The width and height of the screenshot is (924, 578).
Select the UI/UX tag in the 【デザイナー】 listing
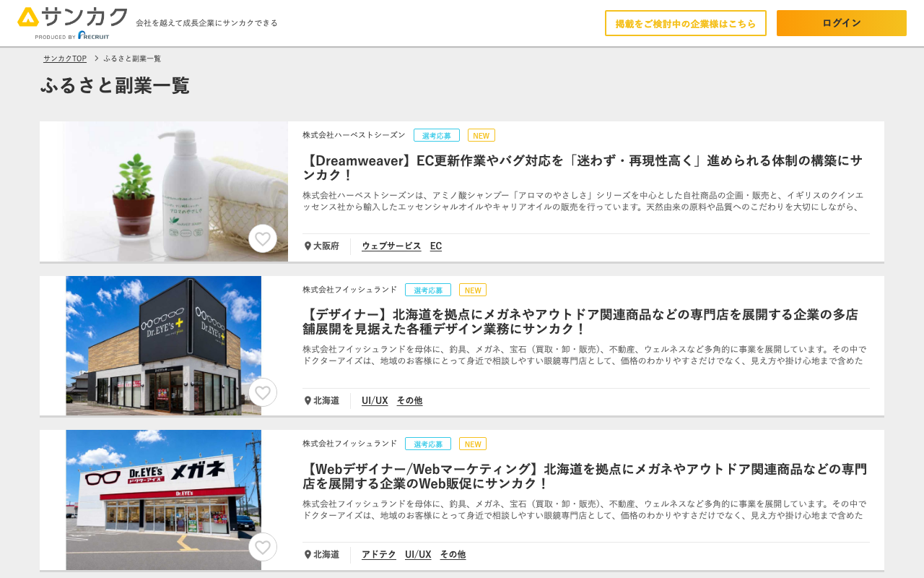[x=375, y=400]
